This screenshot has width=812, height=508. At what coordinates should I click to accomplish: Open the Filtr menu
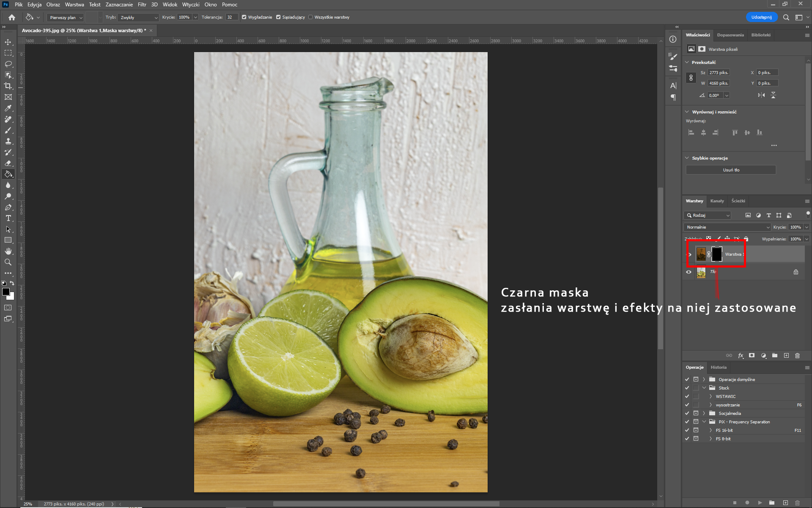(x=142, y=5)
